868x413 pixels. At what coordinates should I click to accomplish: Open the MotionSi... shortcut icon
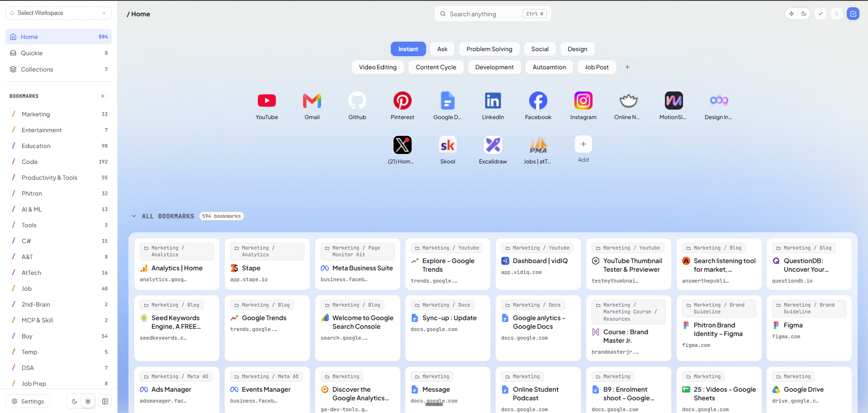(x=674, y=101)
